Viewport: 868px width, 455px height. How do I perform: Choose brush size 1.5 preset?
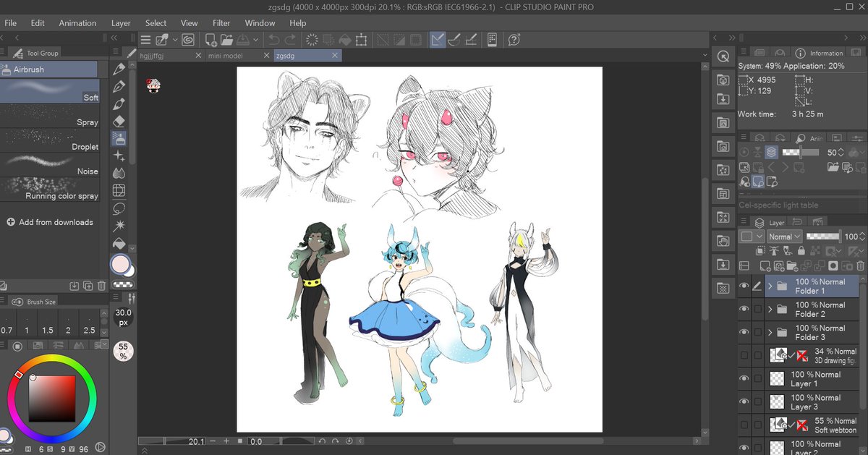click(48, 322)
